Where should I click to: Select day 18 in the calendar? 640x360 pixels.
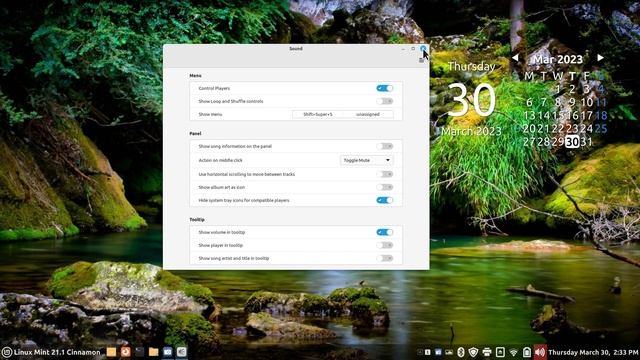click(x=601, y=116)
